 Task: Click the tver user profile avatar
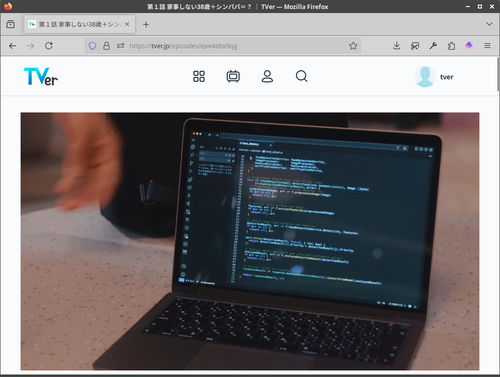(x=425, y=77)
